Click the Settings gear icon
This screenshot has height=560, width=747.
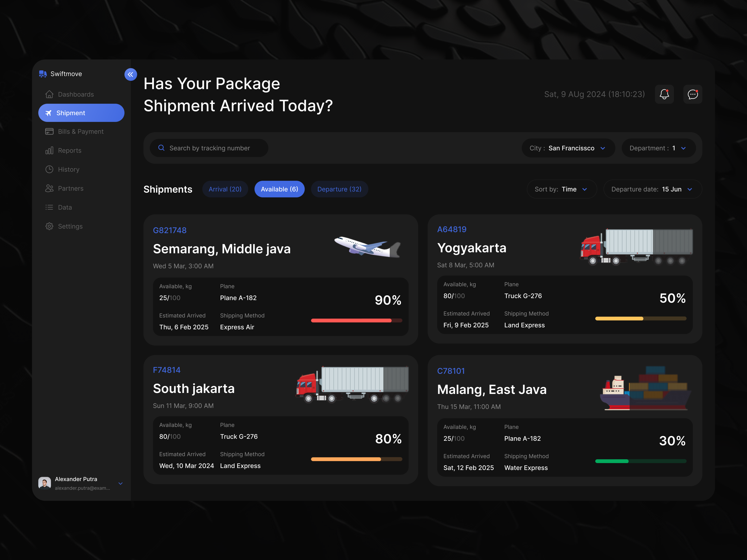click(x=49, y=226)
